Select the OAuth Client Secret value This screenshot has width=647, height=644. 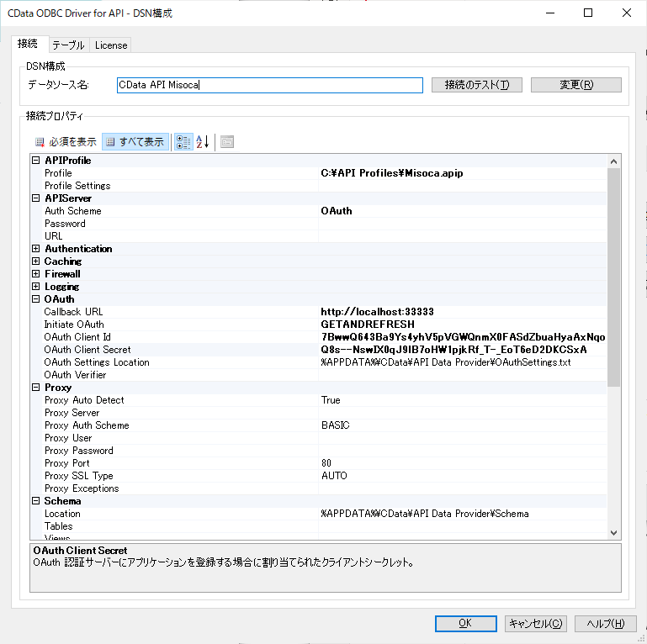(453, 350)
